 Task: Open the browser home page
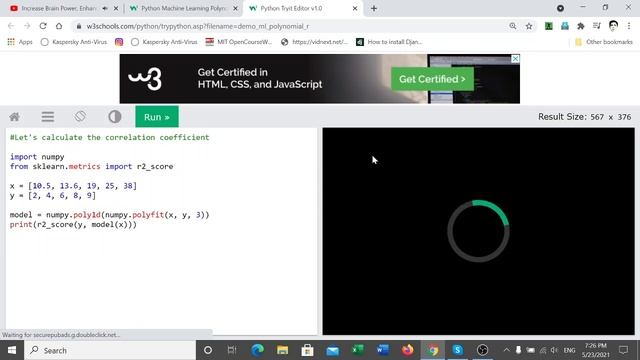tap(59, 26)
